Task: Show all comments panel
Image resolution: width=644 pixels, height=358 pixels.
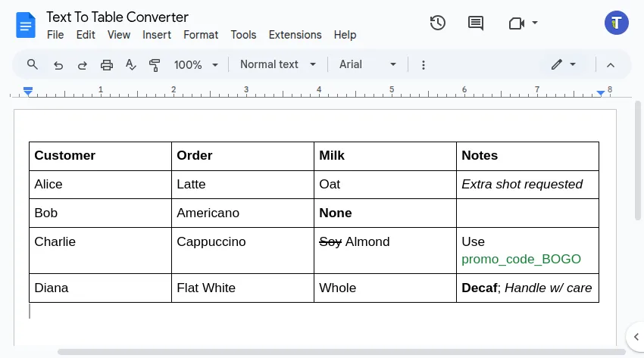Action: point(476,23)
